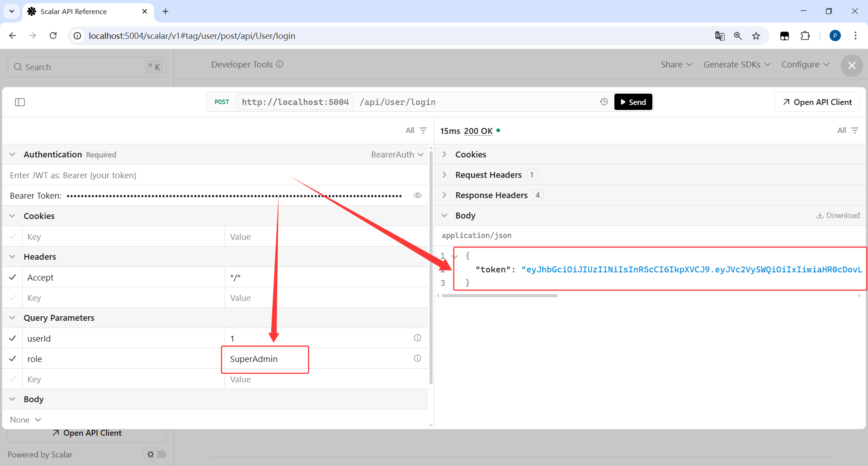Toggle empty header row checkbox

click(x=13, y=297)
